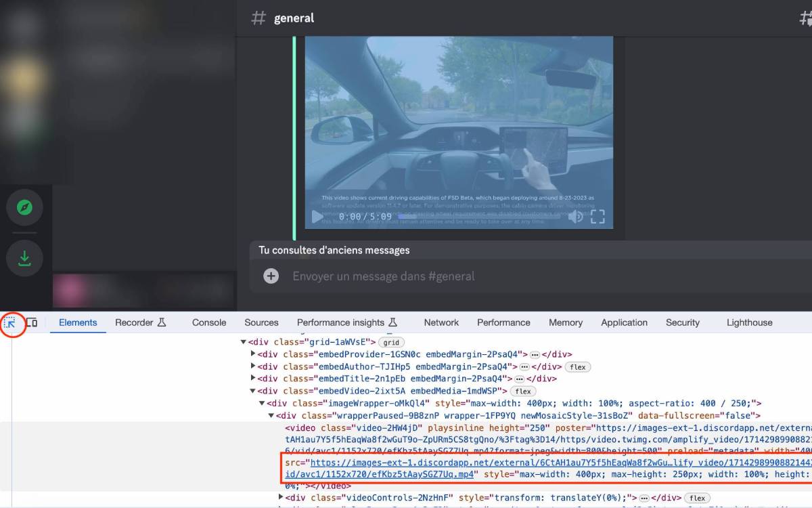Toggle the flex badge on embedAuthor div
Viewport: 812px width, 508px height.
[577, 367]
